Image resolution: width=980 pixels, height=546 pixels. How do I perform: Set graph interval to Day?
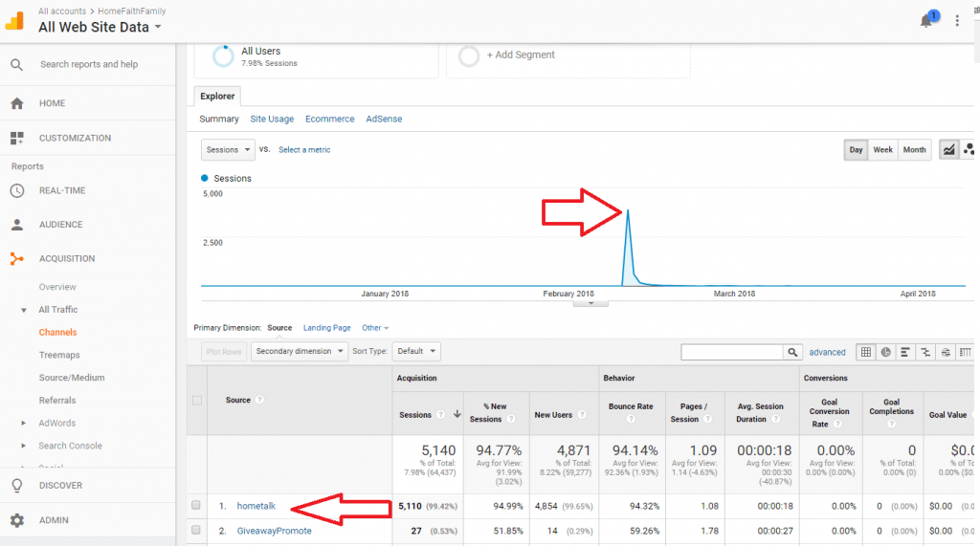click(x=856, y=150)
